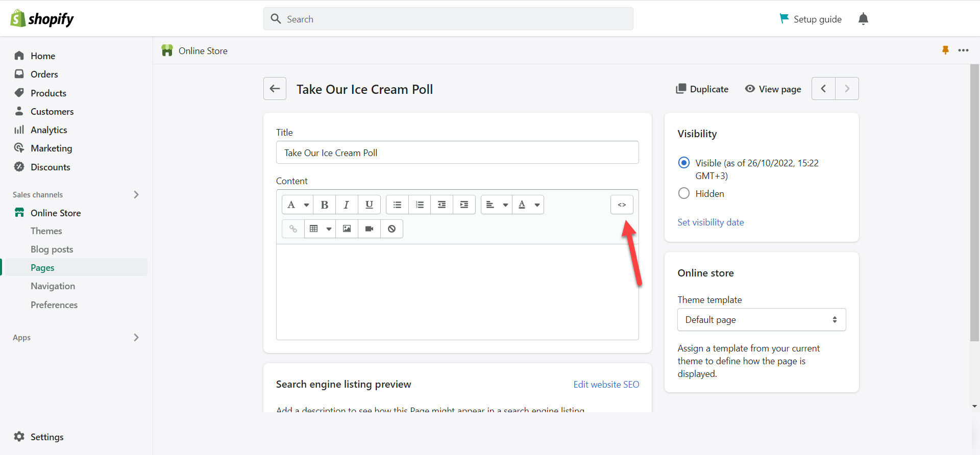Insert a video into content
Viewport: 980px width, 455px height.
point(369,229)
